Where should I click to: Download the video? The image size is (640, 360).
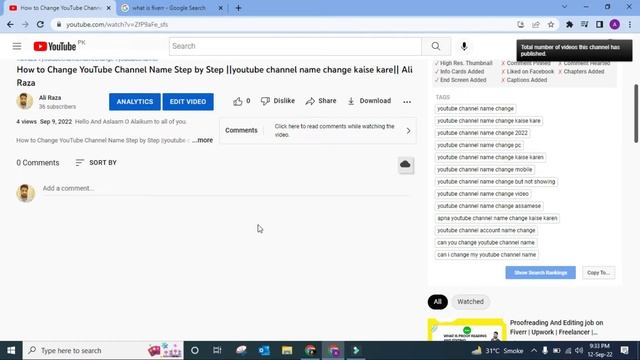[369, 101]
